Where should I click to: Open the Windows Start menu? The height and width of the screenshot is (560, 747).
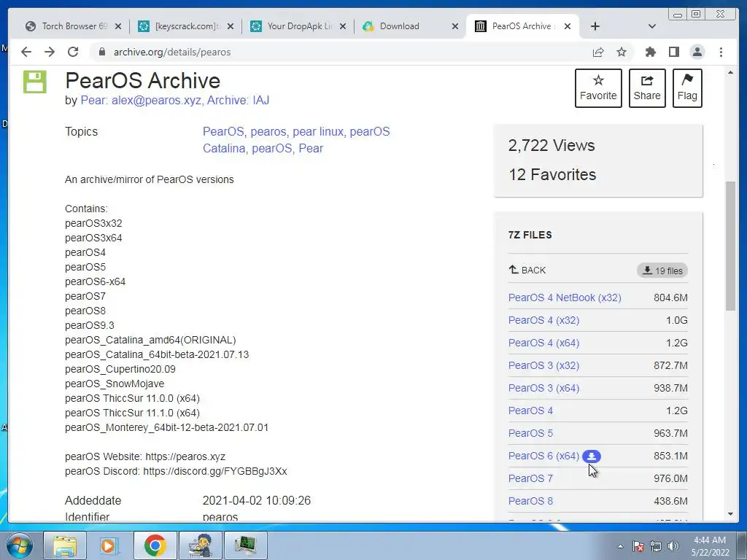point(20,545)
